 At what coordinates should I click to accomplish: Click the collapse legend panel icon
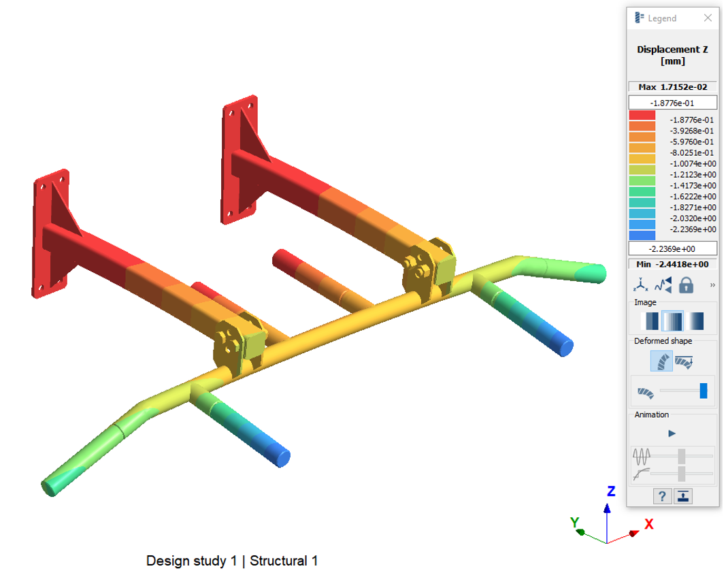tap(683, 496)
